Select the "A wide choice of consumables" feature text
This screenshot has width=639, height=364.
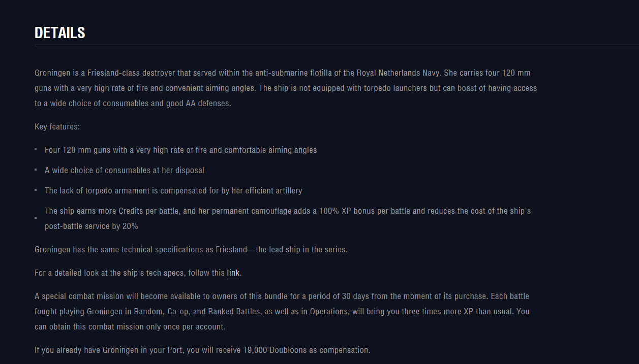(x=125, y=171)
